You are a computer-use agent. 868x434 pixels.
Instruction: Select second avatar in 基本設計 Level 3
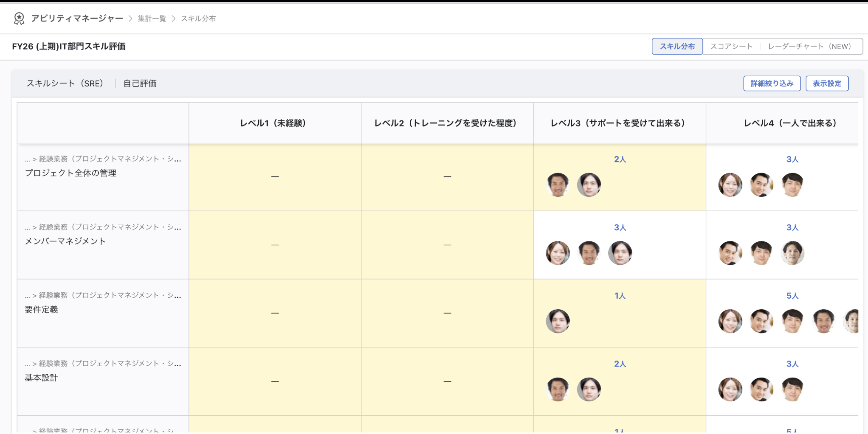click(x=589, y=389)
